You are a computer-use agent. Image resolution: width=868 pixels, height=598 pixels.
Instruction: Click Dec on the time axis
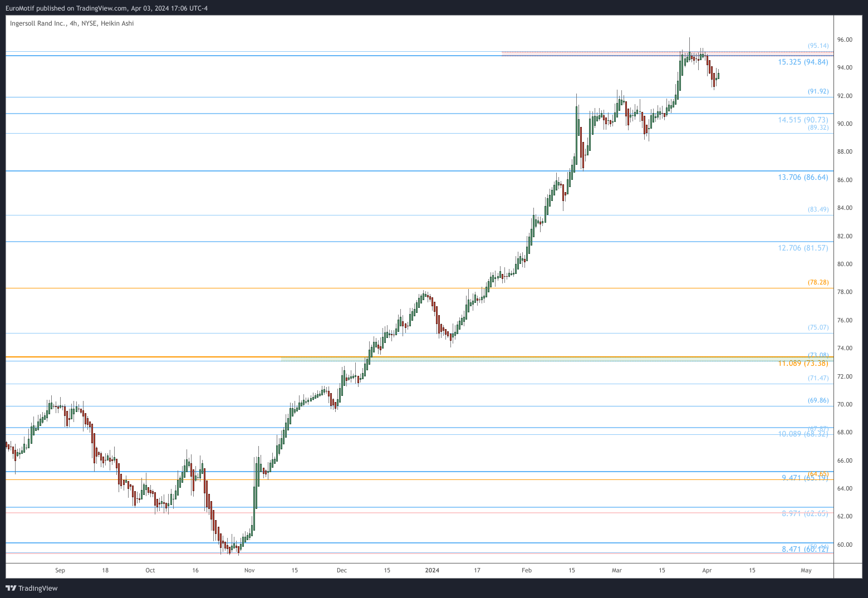342,570
